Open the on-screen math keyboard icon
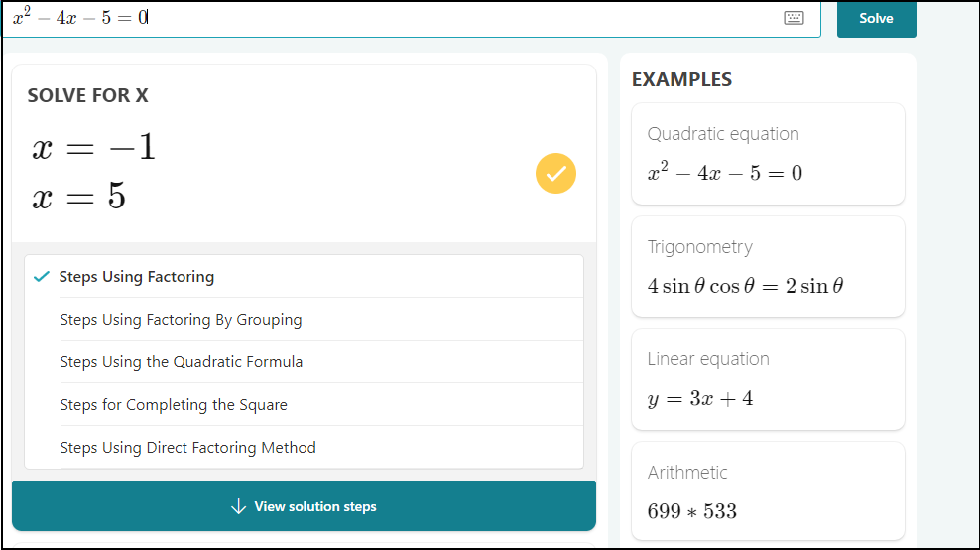 (x=794, y=18)
